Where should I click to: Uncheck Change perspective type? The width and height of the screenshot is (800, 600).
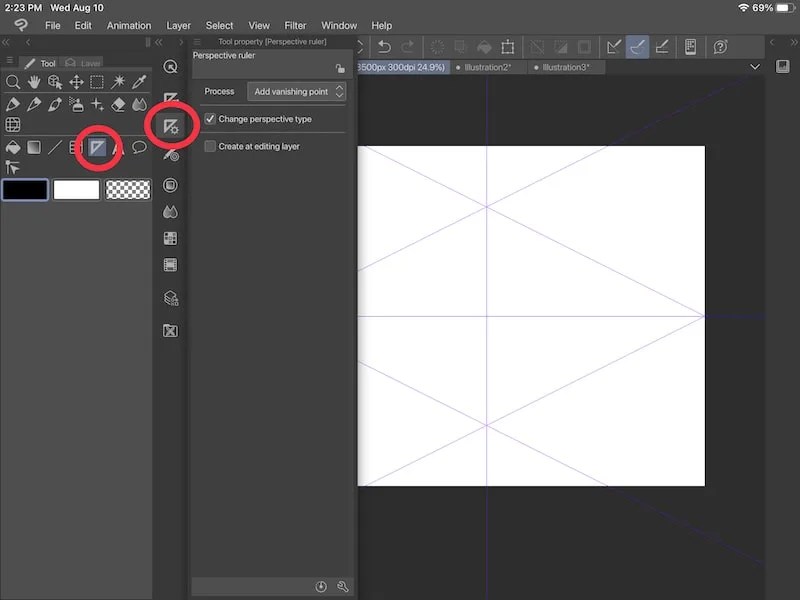tap(209, 118)
